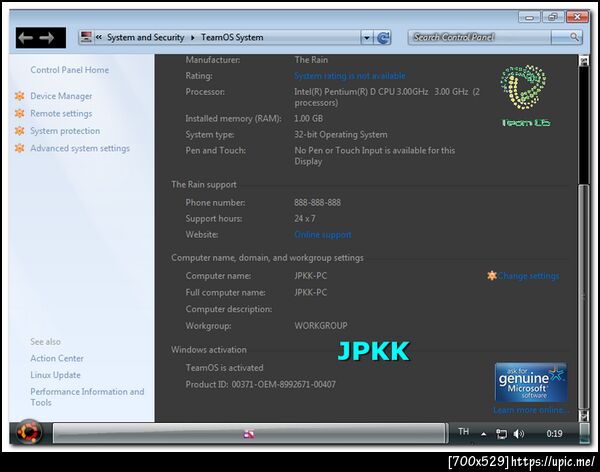Viewport: 600px width, 472px height.
Task: Click the JPKK-PC computer name value
Action: pos(310,276)
